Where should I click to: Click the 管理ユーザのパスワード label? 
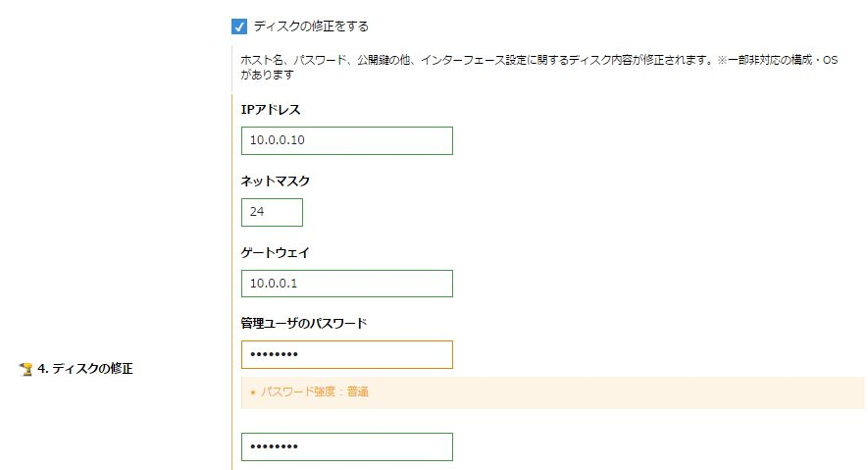point(303,323)
